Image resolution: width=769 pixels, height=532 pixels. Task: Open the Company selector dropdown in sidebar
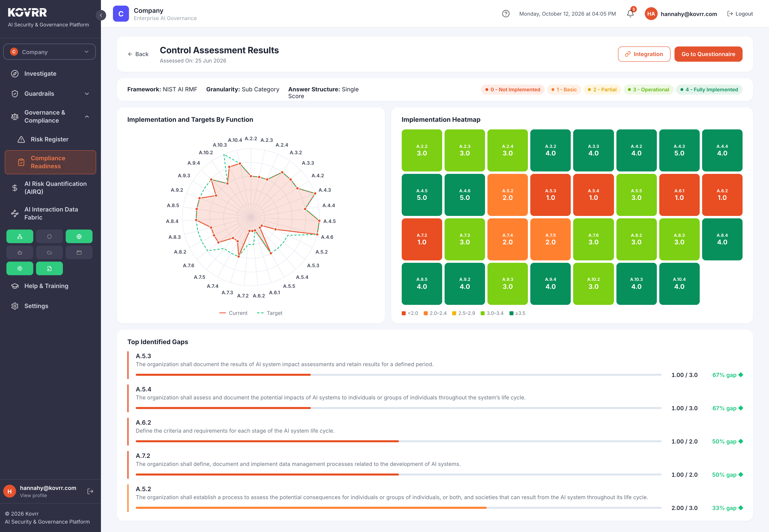(49, 52)
